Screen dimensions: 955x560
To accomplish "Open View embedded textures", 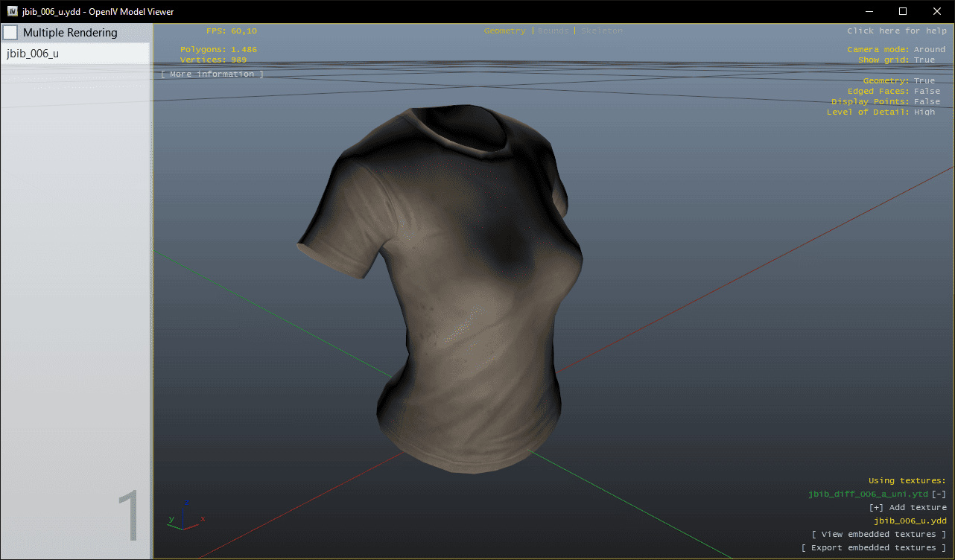I will point(878,534).
